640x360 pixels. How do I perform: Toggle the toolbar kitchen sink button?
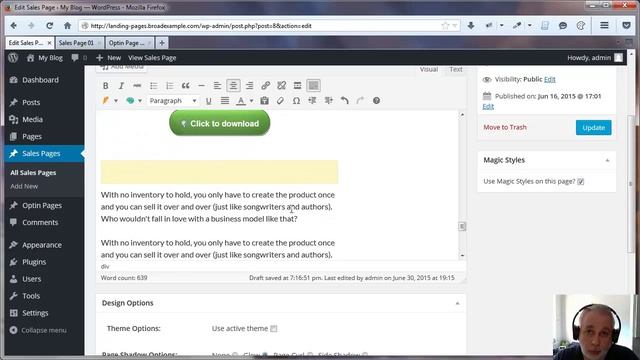(x=313, y=86)
